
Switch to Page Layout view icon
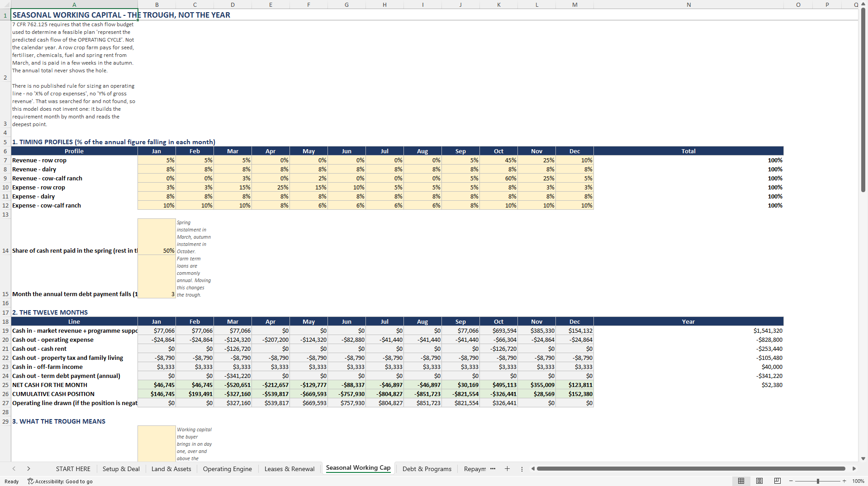point(759,481)
